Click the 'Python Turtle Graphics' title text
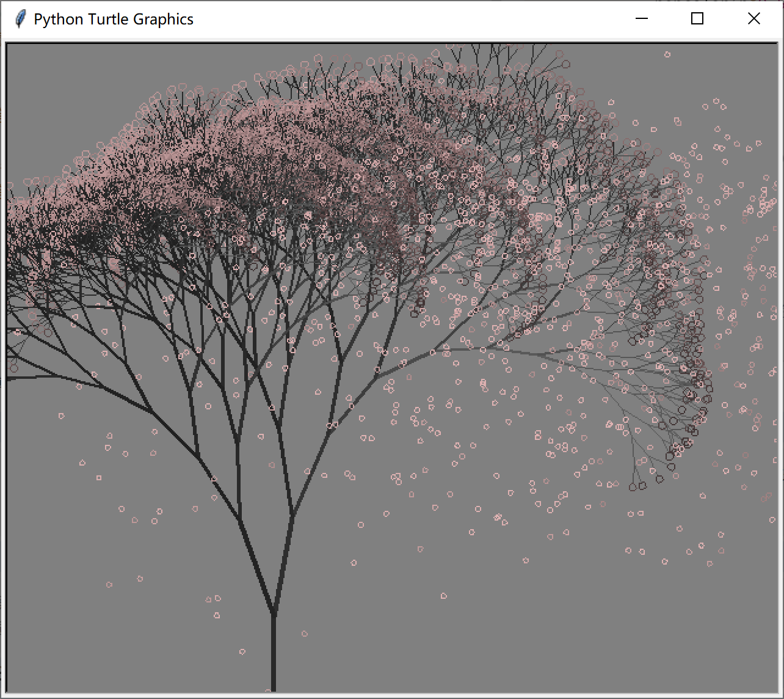The image size is (784, 699). [x=114, y=20]
